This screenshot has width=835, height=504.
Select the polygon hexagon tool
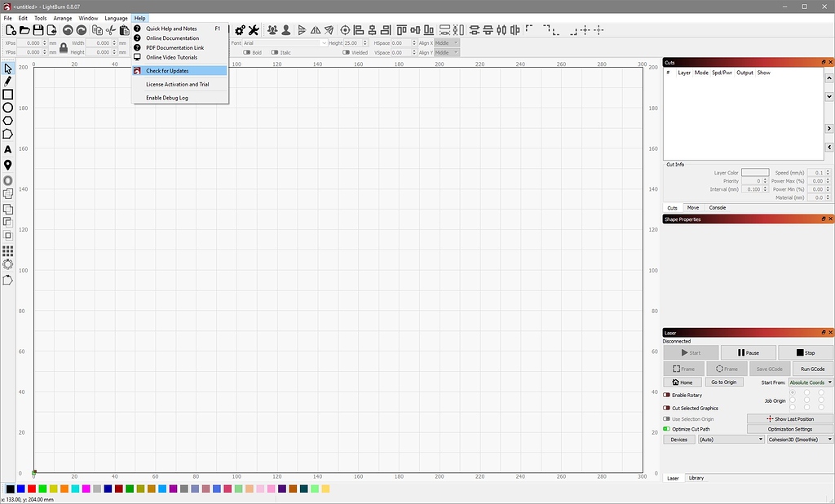tap(7, 121)
